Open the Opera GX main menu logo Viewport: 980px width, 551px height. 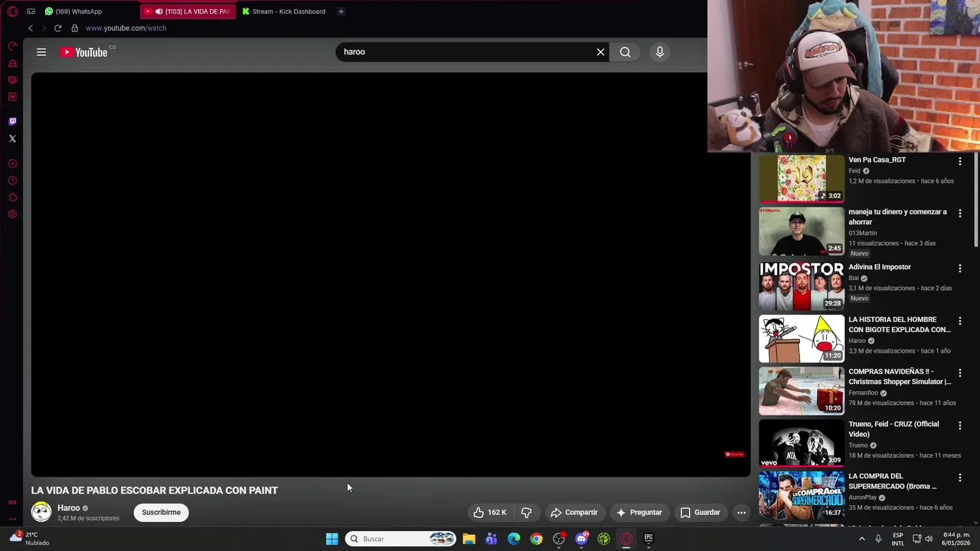tap(12, 11)
